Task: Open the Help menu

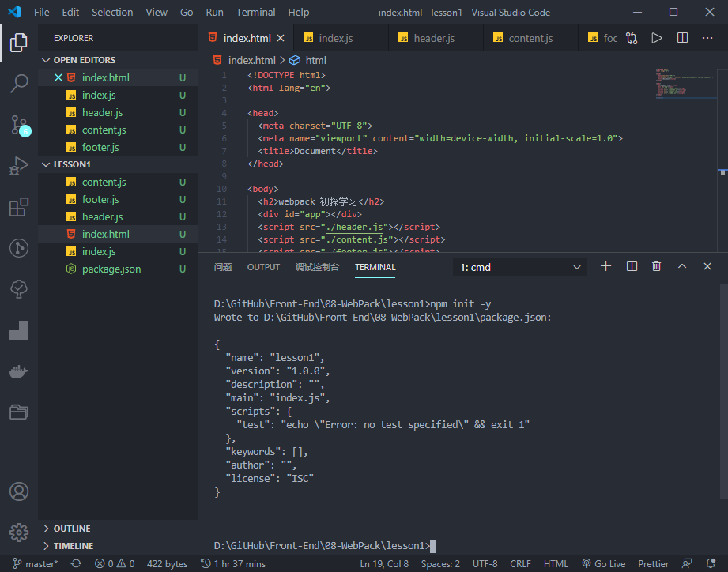Action: [x=298, y=12]
